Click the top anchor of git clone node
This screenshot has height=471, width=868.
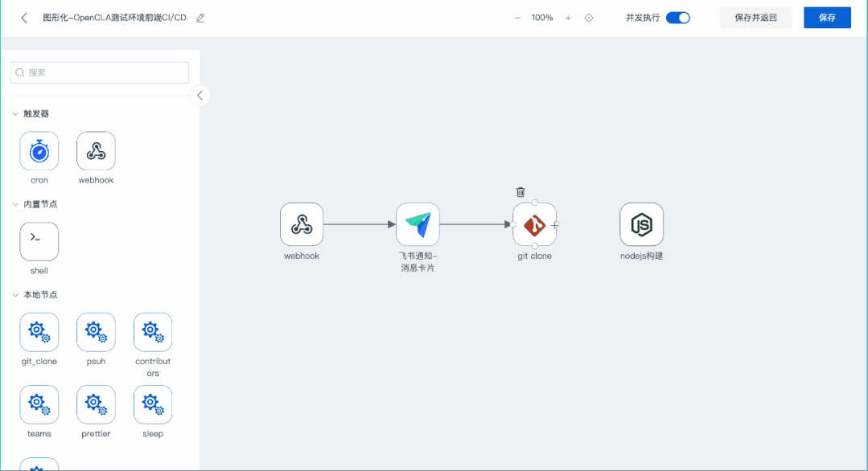click(535, 203)
